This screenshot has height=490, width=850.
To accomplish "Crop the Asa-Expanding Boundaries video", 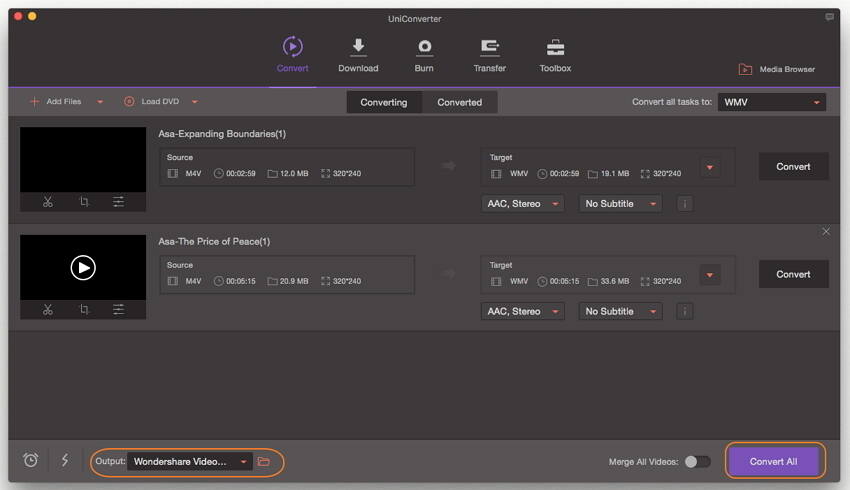I will click(84, 202).
